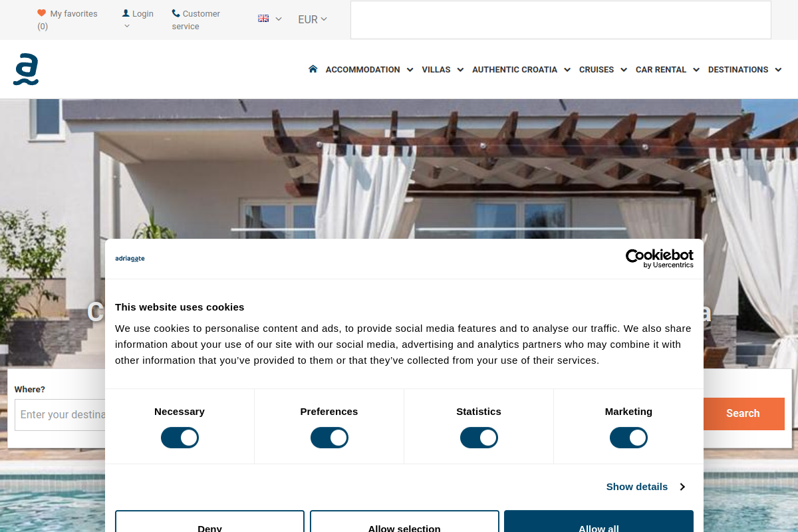Image resolution: width=798 pixels, height=532 pixels.
Task: Click the Login user icon
Action: point(126,13)
